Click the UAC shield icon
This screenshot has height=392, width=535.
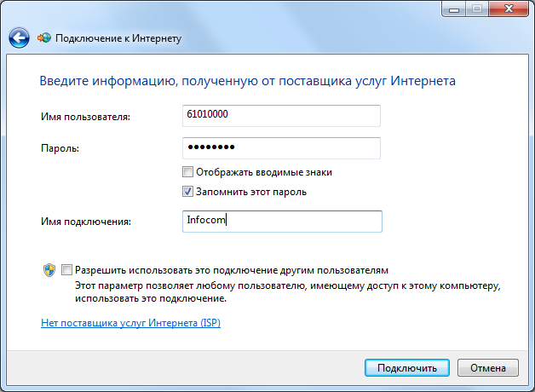[49, 269]
